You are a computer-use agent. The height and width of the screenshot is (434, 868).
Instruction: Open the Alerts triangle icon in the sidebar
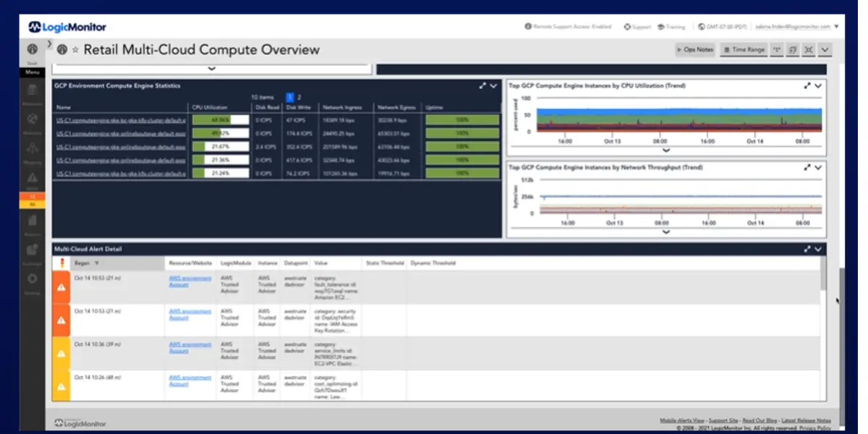33,178
